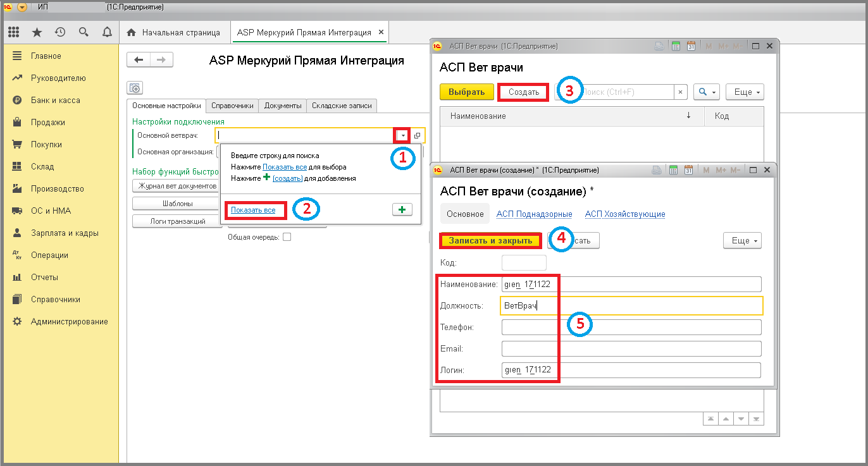This screenshot has width=868, height=466.
Task: Click green plus create icon in dropdown
Action: click(x=402, y=210)
